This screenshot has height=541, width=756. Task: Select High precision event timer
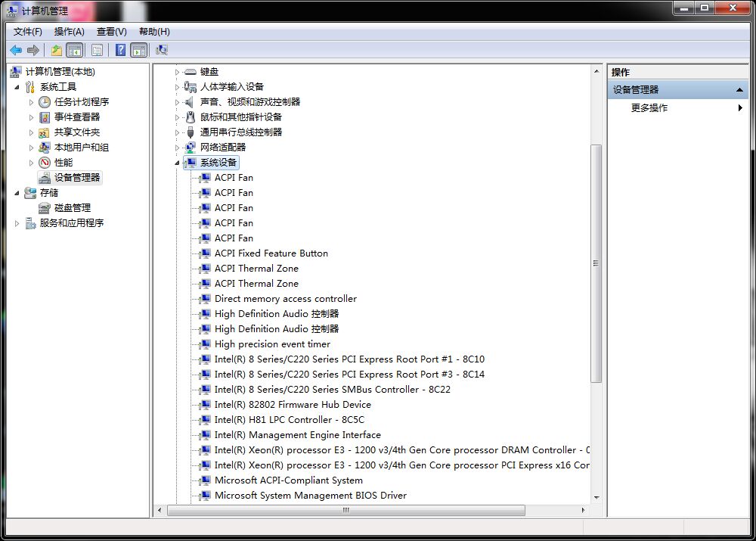[x=272, y=344]
